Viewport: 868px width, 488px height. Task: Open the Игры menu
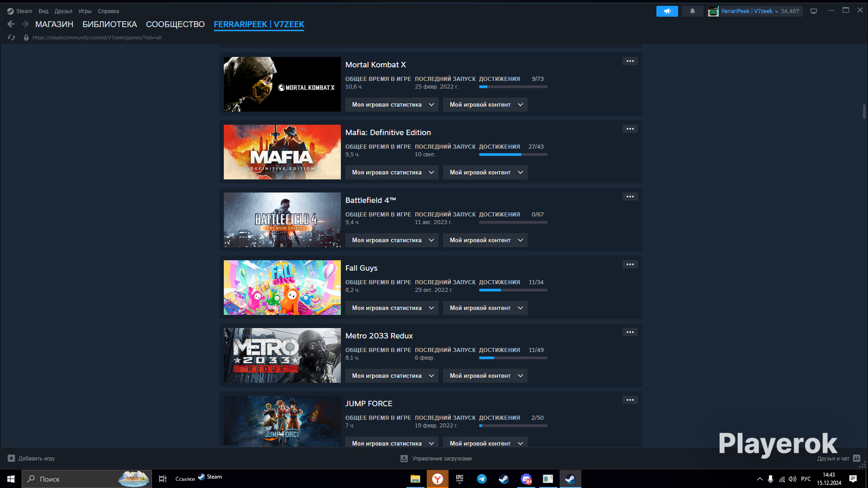coord(85,11)
